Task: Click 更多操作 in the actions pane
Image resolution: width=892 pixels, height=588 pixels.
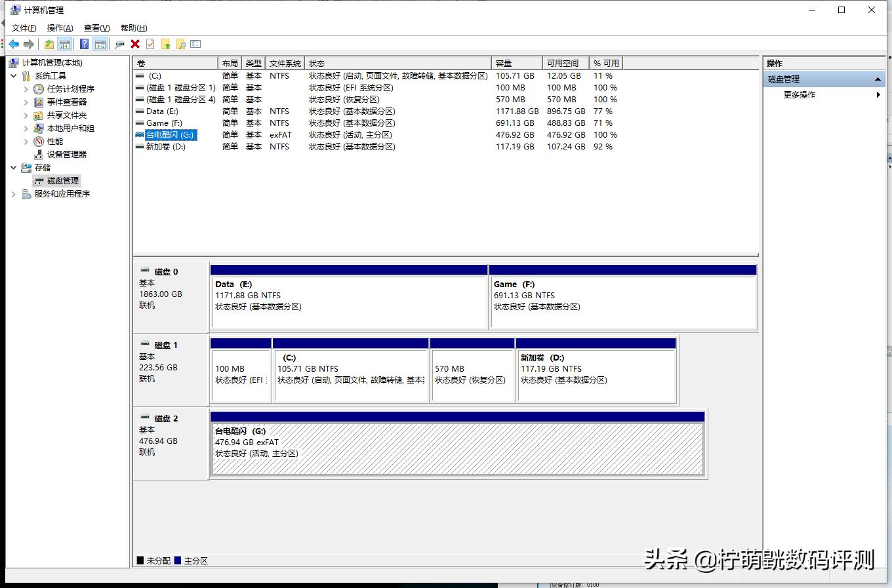Action: coord(800,95)
